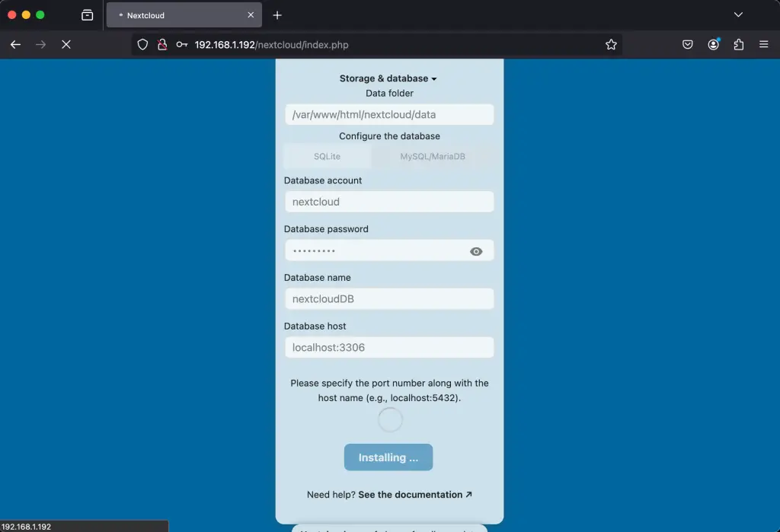The image size is (780, 532).
Task: Stop page loading with the X icon
Action: tap(66, 44)
